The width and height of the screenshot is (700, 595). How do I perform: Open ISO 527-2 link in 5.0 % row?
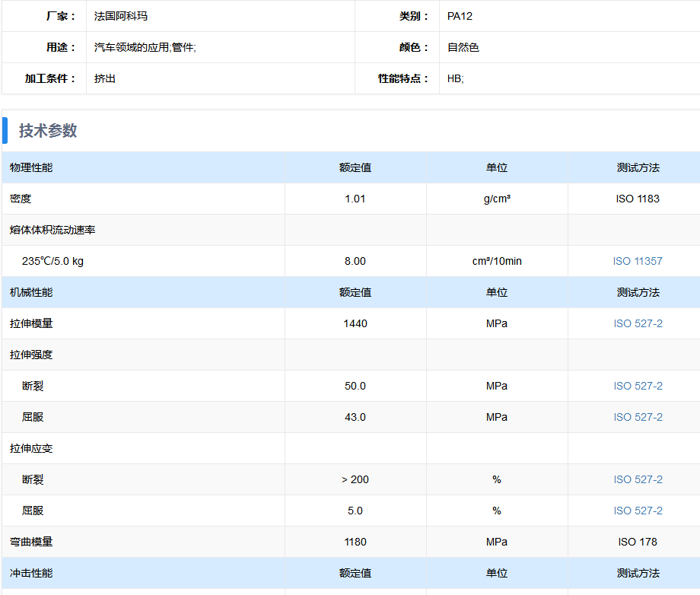tap(638, 511)
